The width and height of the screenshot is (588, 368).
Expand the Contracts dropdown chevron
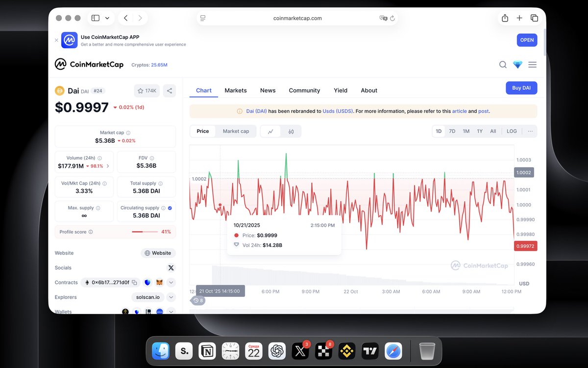[171, 283]
